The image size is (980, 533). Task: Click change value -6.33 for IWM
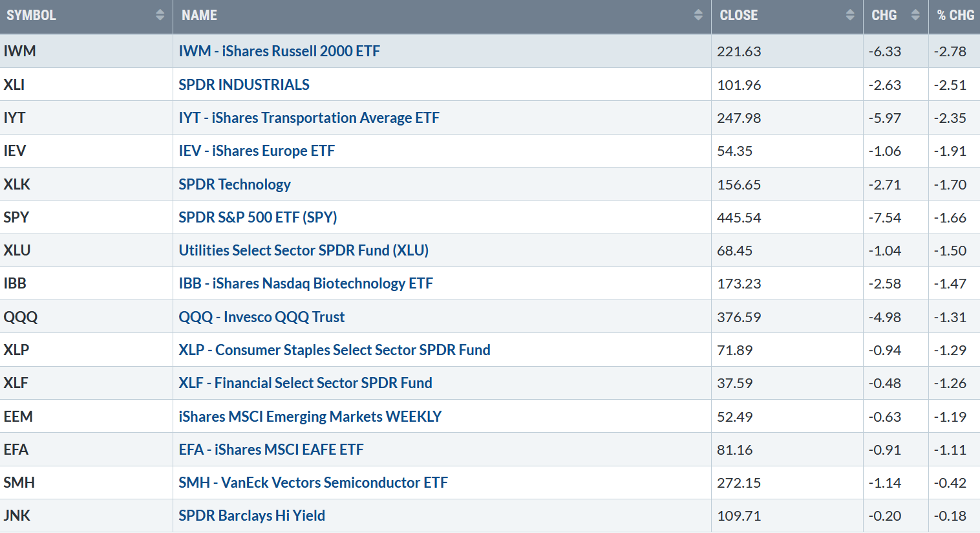click(885, 51)
